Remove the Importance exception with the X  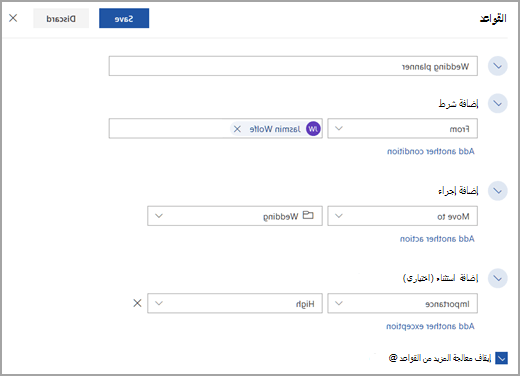137,303
